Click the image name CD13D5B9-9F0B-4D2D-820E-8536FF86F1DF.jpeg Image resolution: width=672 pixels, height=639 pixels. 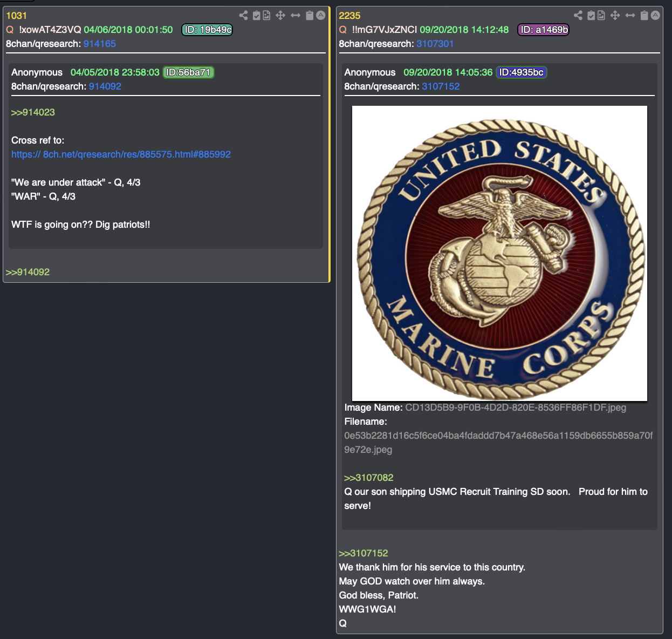(x=516, y=407)
